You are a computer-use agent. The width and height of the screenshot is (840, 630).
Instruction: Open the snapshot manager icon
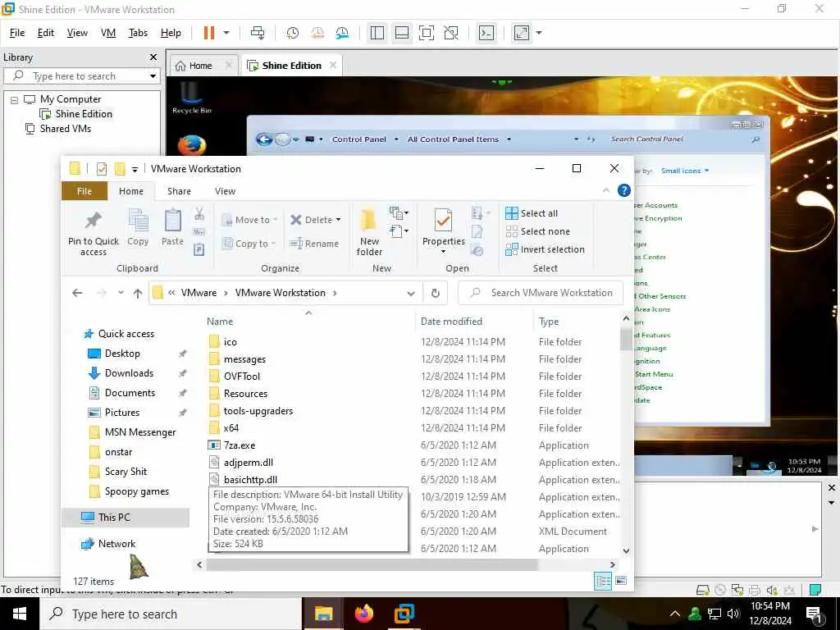point(342,33)
